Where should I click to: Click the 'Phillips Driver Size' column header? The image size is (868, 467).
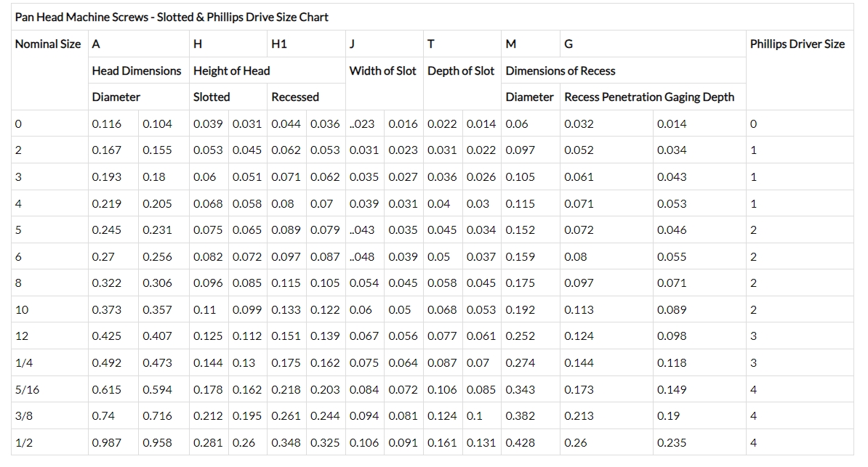click(x=797, y=44)
